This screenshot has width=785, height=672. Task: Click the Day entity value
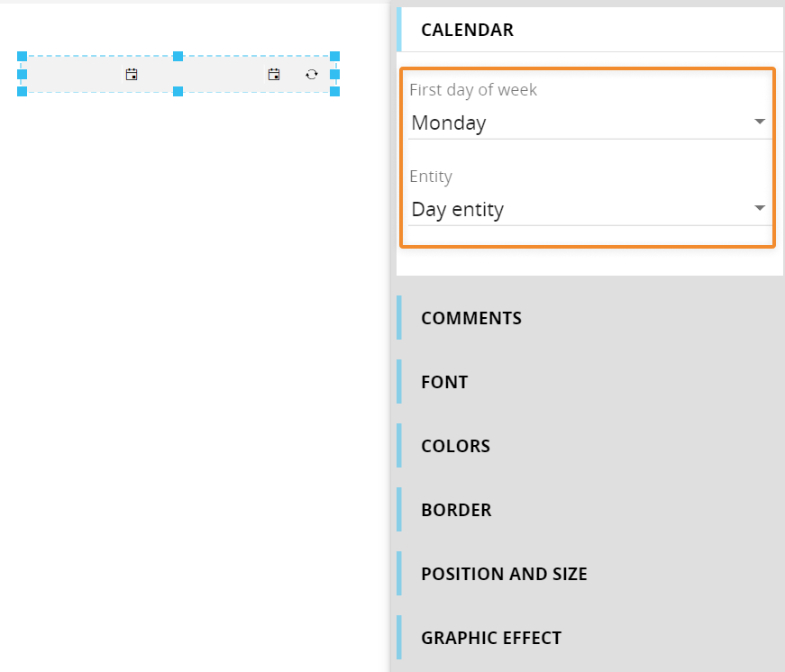coord(457,209)
